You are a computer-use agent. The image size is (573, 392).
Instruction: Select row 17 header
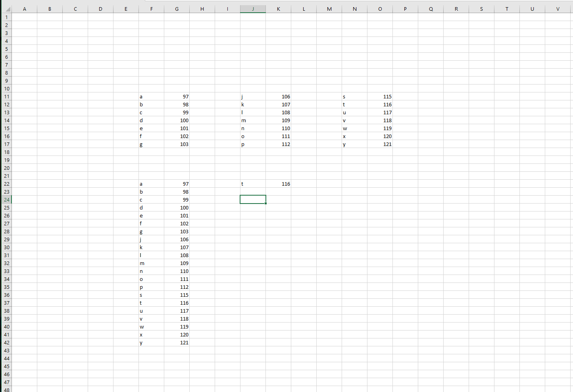[6, 144]
